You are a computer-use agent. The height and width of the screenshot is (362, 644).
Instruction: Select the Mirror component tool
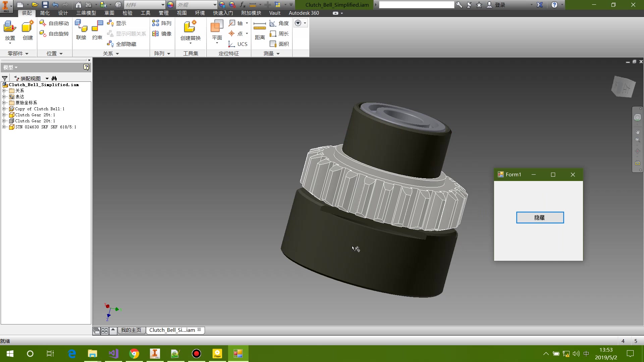pos(162,34)
